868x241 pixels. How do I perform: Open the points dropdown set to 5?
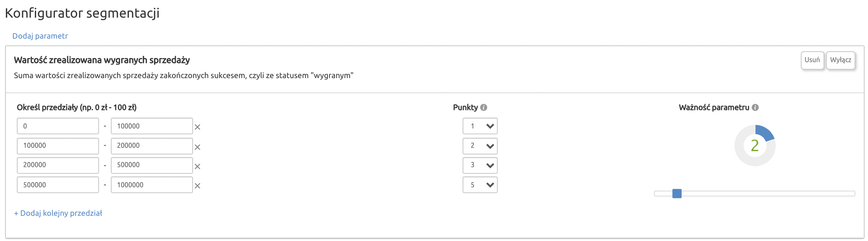[480, 185]
